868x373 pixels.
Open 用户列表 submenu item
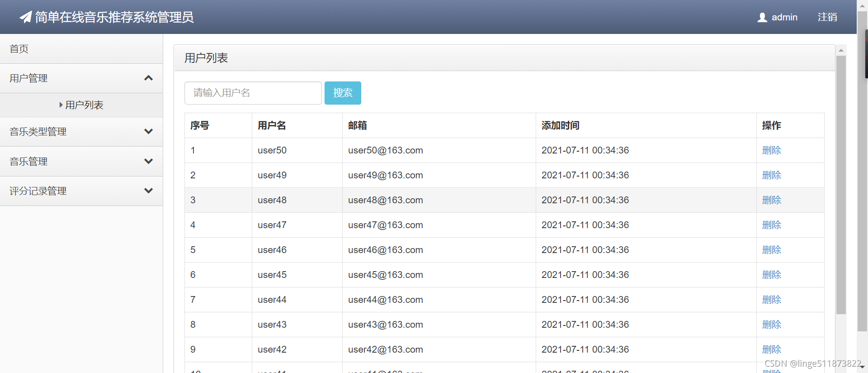point(84,105)
